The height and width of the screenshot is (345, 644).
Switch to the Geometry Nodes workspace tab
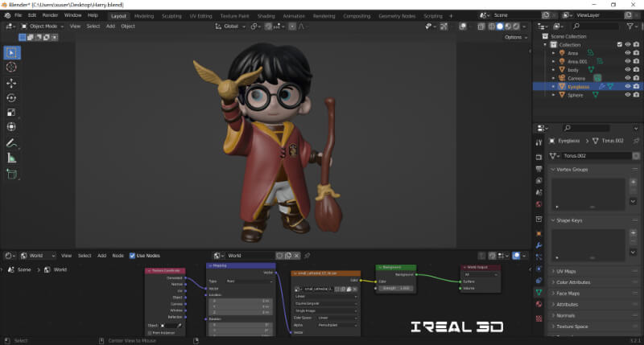[x=397, y=16]
